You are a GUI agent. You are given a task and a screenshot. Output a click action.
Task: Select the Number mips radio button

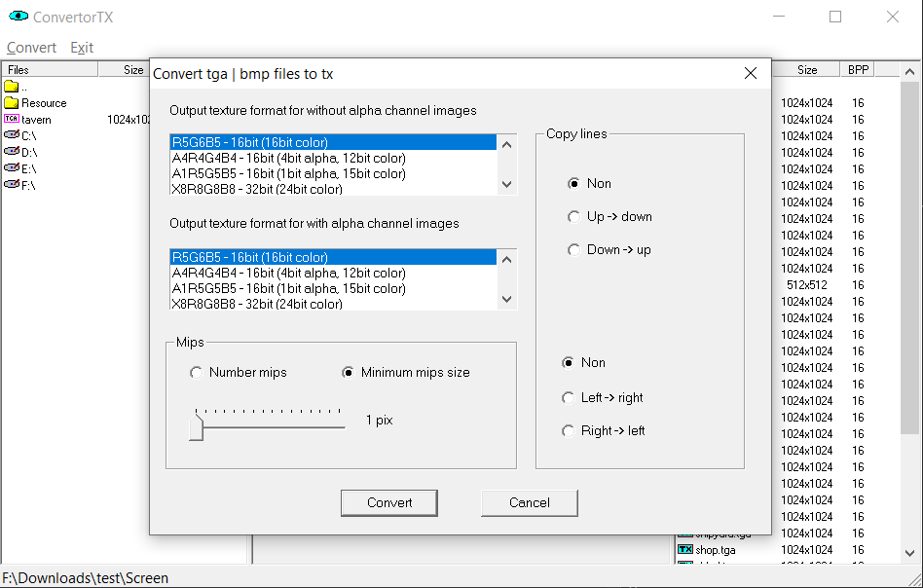pyautogui.click(x=197, y=372)
